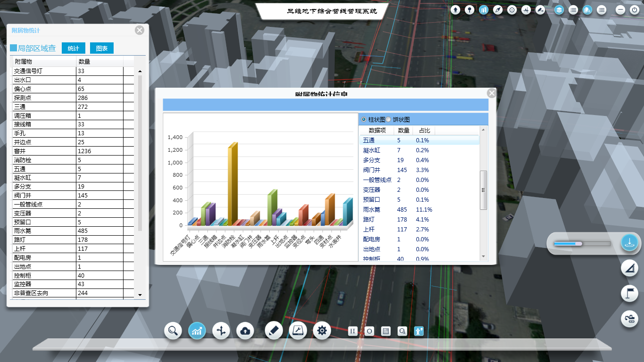Click the 数量 column header in chart data list

pos(404,131)
